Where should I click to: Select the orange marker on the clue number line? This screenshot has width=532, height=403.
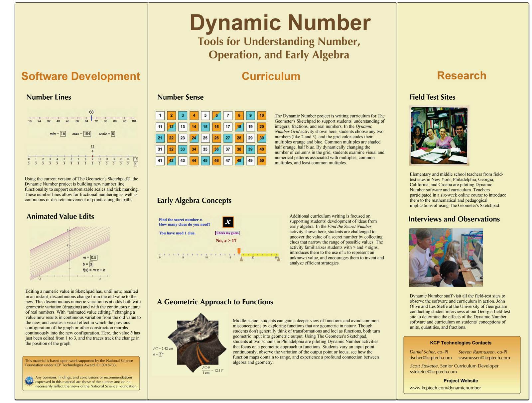[x=239, y=251]
